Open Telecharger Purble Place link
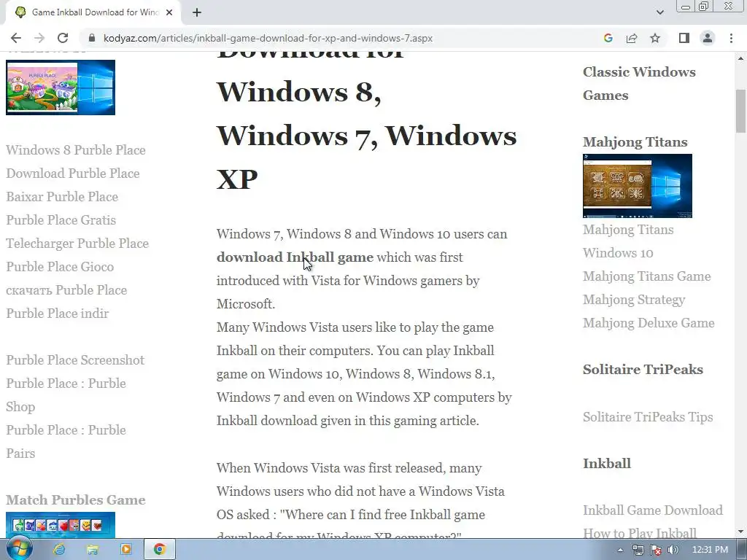This screenshot has height=560, width=747. (77, 244)
